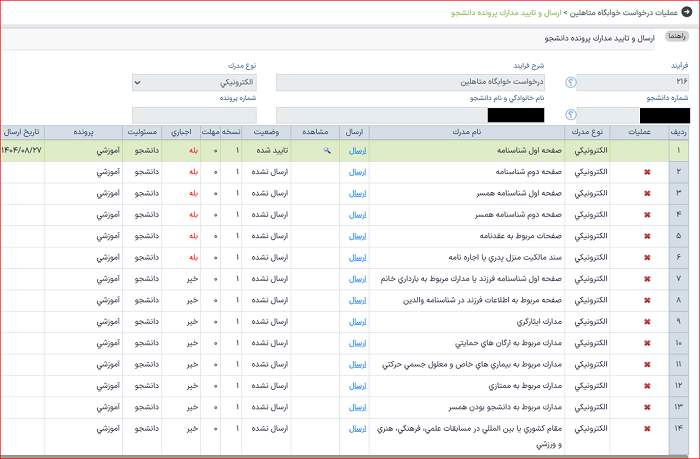700x459 pixels.
Task: Click ارسال link for دانشجو بودن همسر row
Action: (357, 407)
